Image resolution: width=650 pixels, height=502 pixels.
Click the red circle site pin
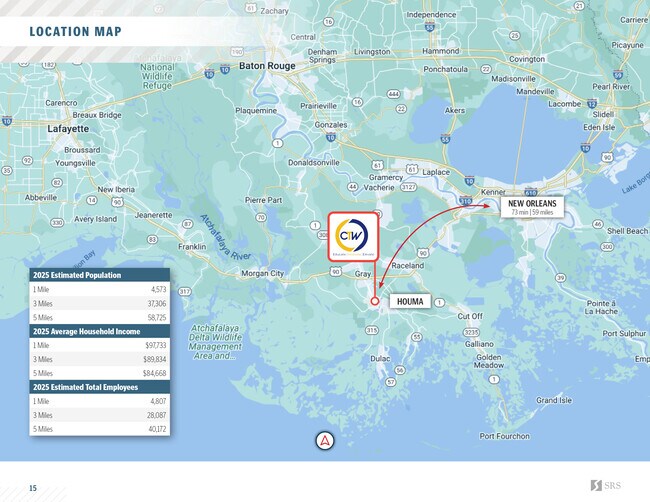click(375, 300)
